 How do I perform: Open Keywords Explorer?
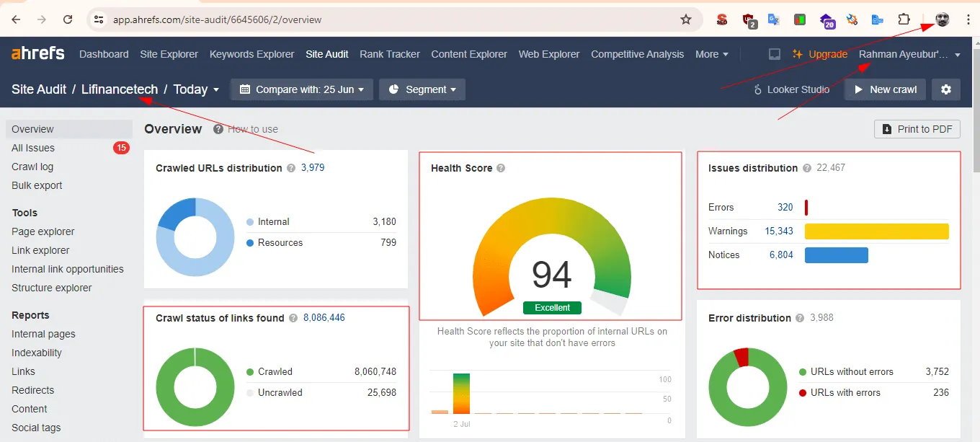252,54
